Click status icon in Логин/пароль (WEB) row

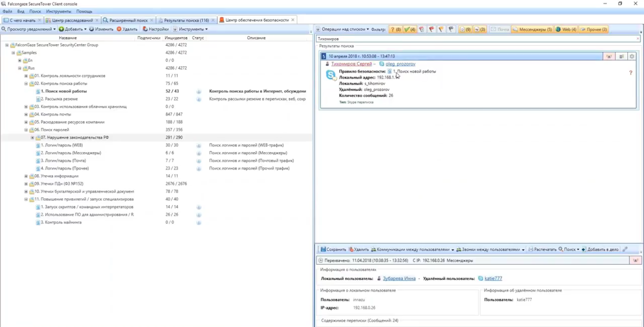tap(199, 145)
